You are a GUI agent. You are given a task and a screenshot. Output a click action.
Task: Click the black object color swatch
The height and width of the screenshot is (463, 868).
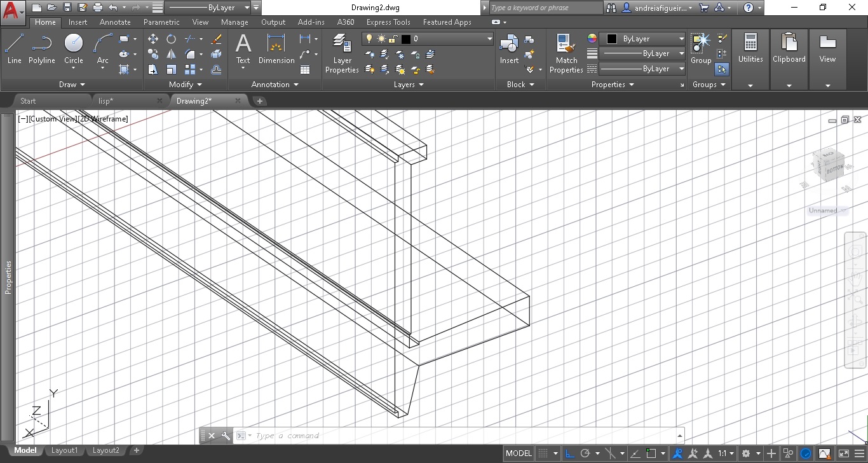click(611, 39)
